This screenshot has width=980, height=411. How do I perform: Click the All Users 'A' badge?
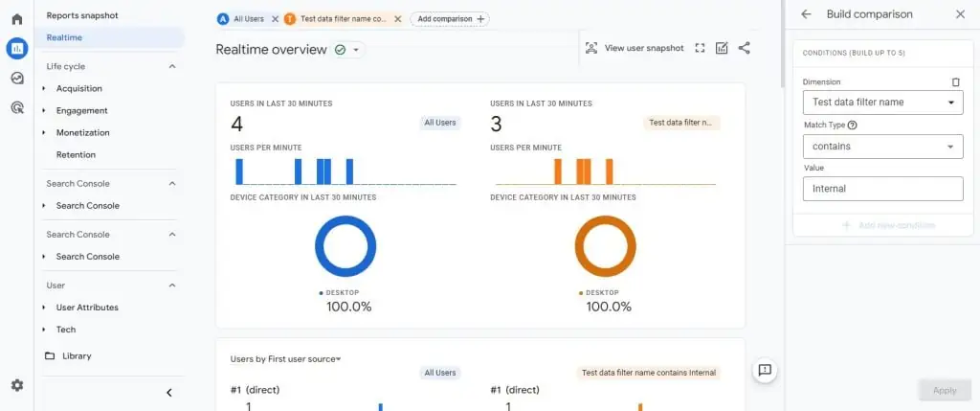(222, 19)
